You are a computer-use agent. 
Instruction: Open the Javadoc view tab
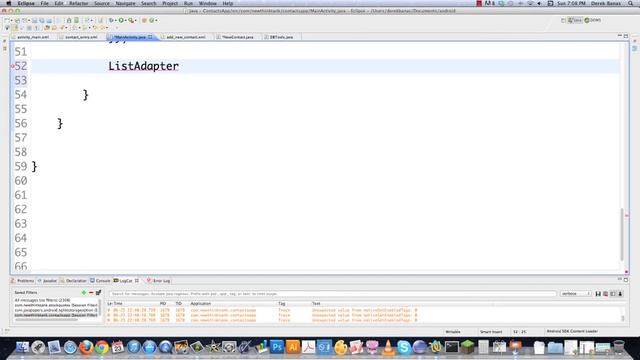pos(47,281)
